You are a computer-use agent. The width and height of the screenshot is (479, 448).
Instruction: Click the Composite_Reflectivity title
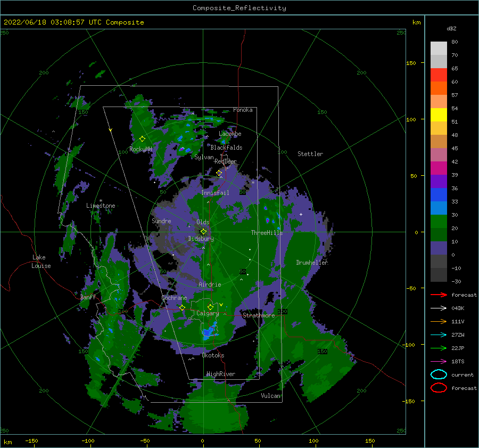pyautogui.click(x=239, y=8)
